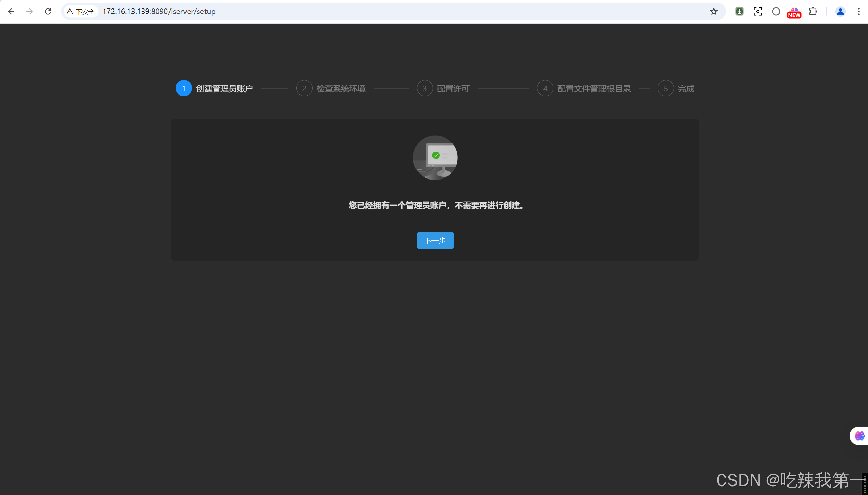The image size is (868, 495).
Task: Click the browser back arrow
Action: pyautogui.click(x=11, y=12)
